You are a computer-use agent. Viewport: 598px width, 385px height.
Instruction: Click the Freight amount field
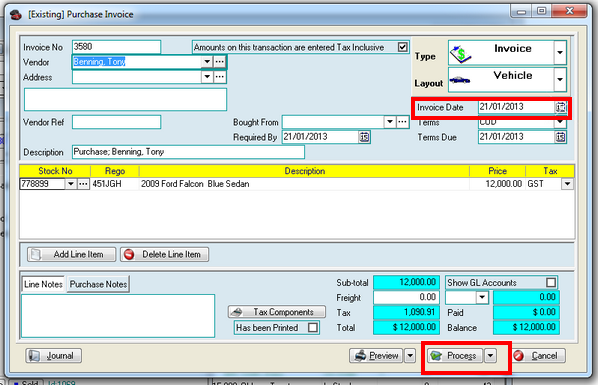pyautogui.click(x=407, y=297)
